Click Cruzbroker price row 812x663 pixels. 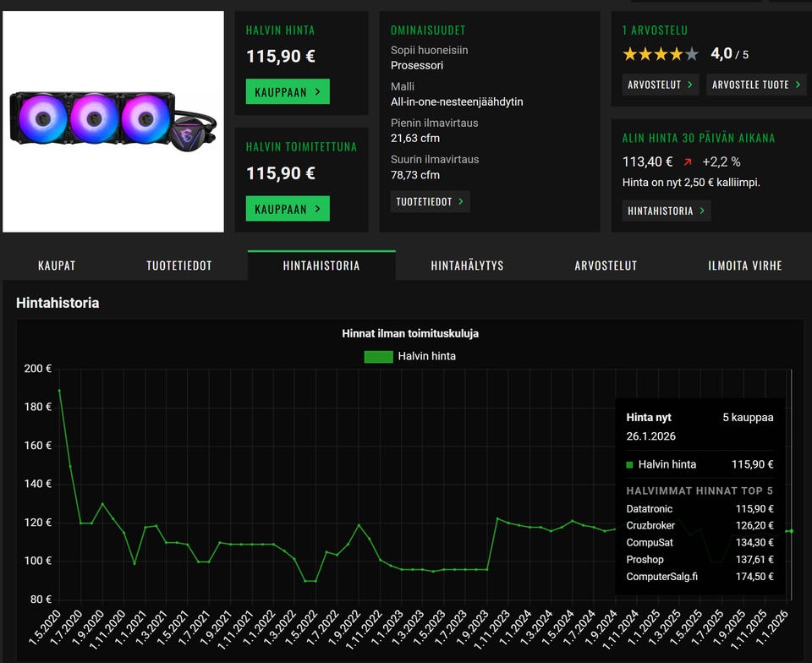[x=700, y=525]
